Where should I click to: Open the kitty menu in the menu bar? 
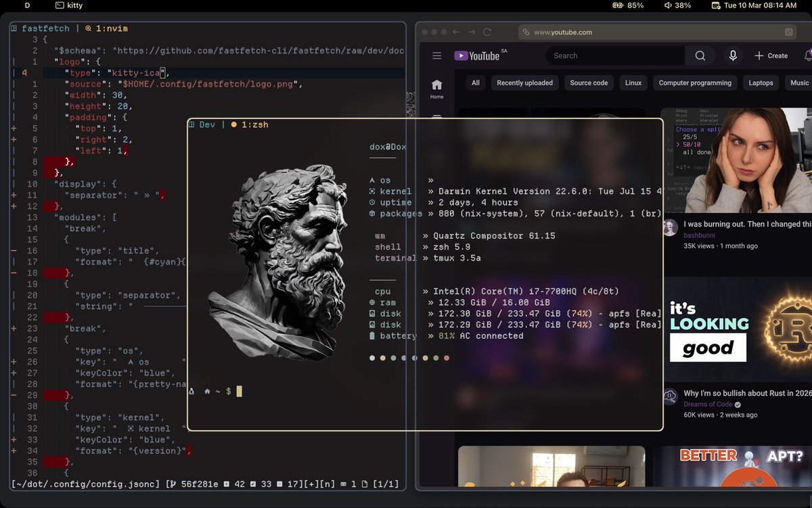[x=68, y=5]
